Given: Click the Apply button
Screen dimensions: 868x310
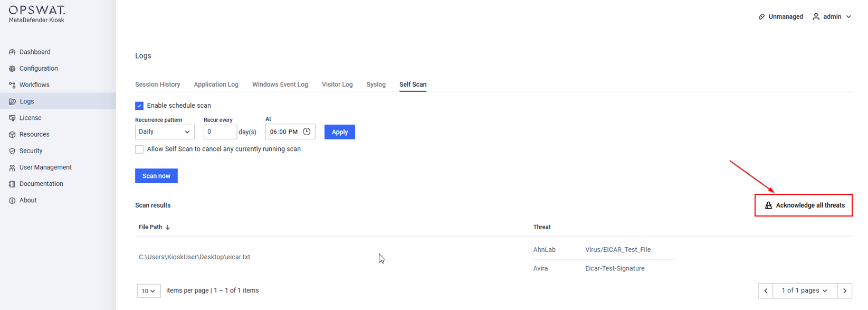Looking at the screenshot, I should 340,132.
